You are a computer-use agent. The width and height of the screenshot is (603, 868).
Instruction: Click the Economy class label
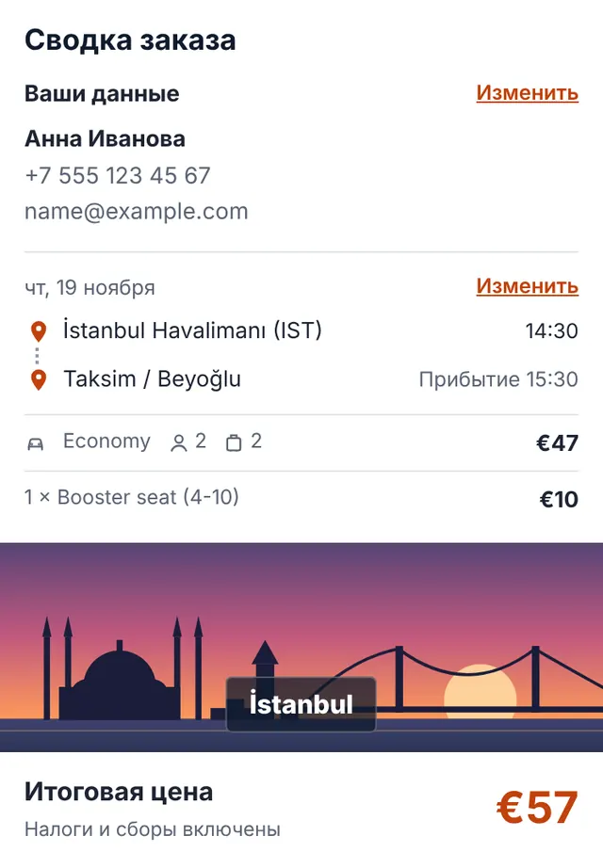(106, 442)
